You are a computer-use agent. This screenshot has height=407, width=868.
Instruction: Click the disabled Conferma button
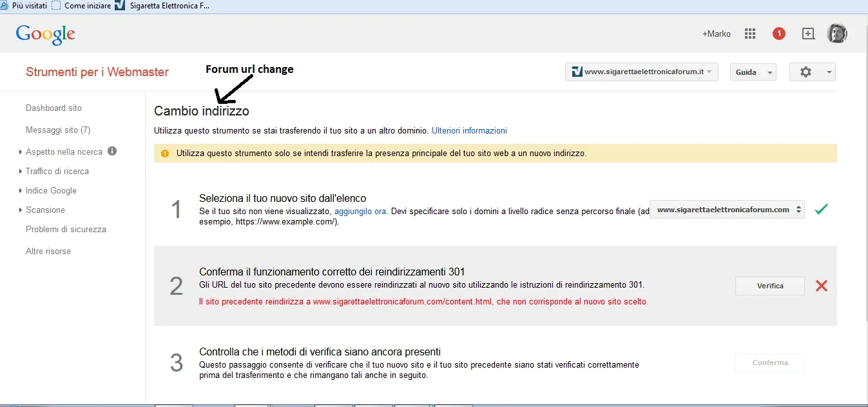click(770, 362)
